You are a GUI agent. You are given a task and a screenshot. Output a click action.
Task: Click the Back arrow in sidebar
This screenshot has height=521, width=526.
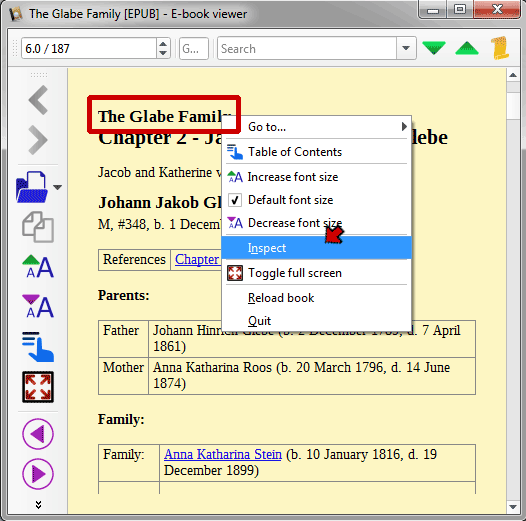click(x=38, y=100)
